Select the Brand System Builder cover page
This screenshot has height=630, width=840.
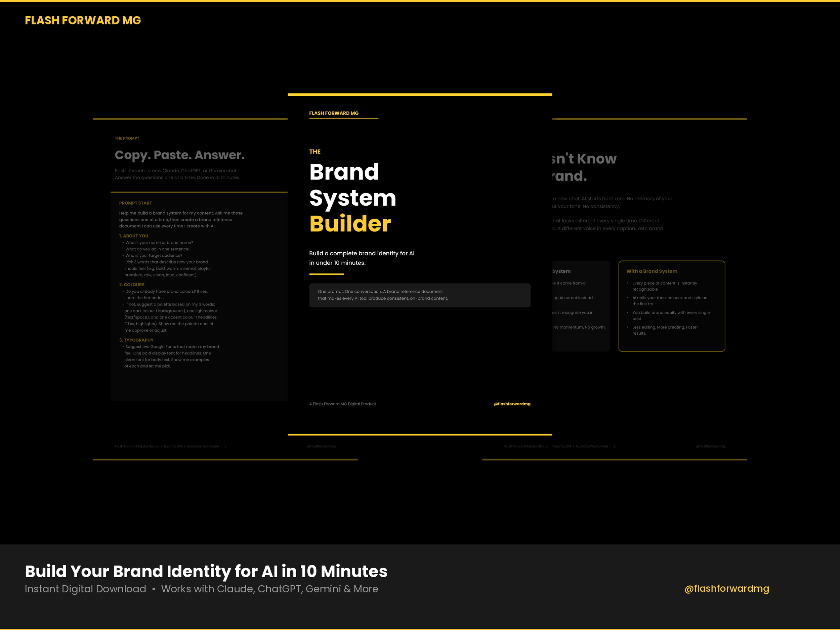(x=353, y=198)
